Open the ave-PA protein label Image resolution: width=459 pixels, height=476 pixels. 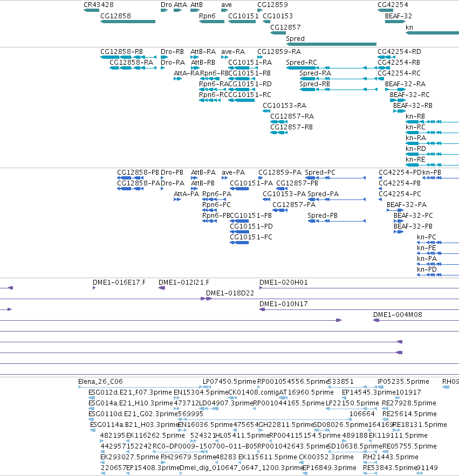point(233,173)
